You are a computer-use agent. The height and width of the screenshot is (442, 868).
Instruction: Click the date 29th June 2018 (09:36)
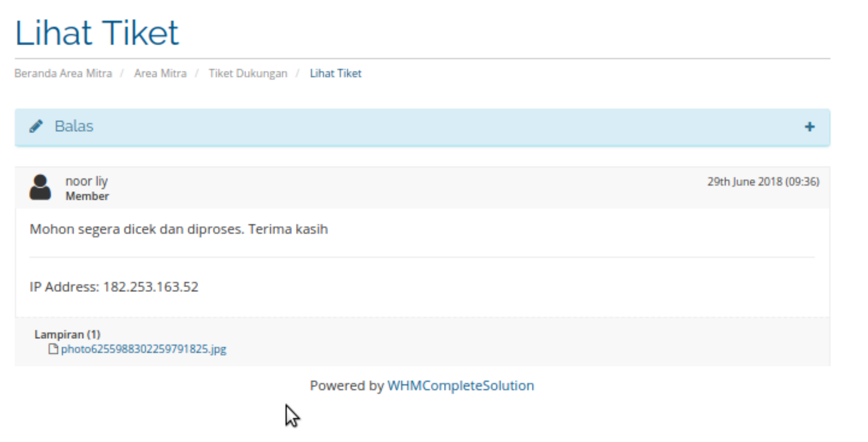tap(763, 182)
